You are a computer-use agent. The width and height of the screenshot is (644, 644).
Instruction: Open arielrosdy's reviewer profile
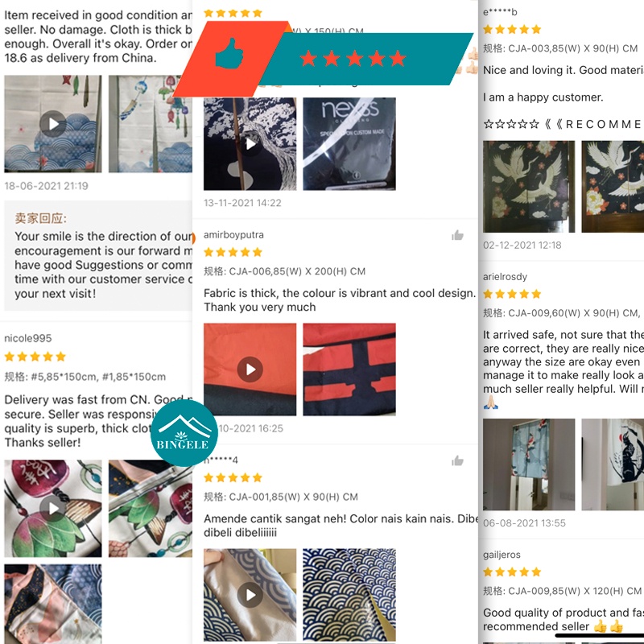click(x=505, y=276)
